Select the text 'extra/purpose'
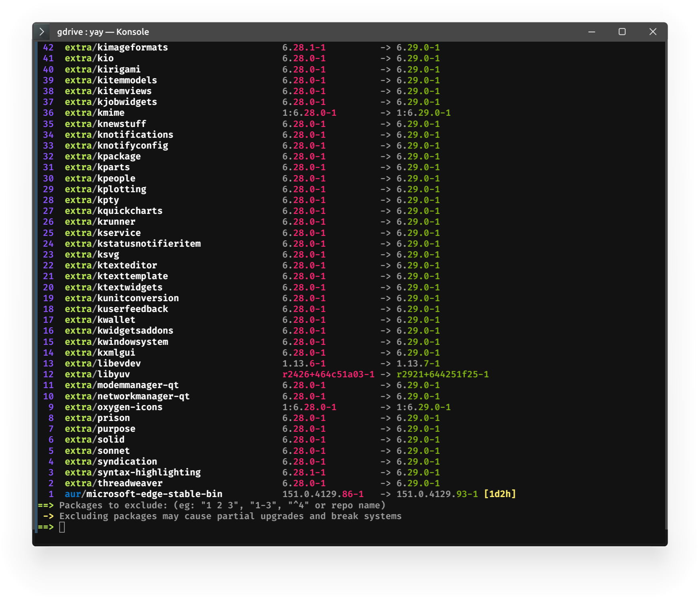 click(100, 429)
